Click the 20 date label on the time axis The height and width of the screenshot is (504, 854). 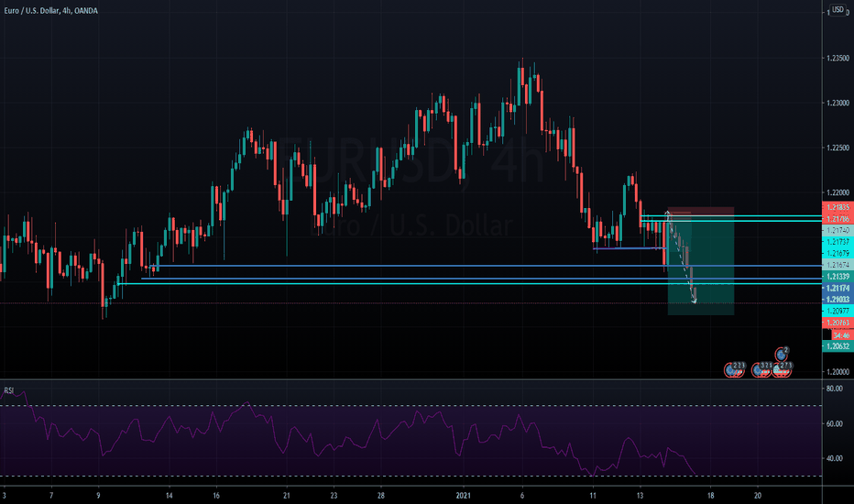tap(758, 496)
